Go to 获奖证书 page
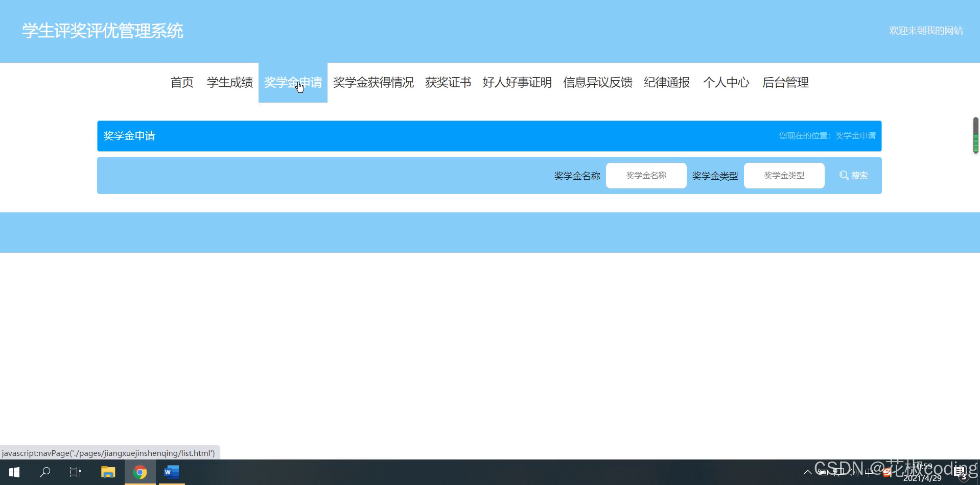This screenshot has height=485, width=980. pos(448,82)
